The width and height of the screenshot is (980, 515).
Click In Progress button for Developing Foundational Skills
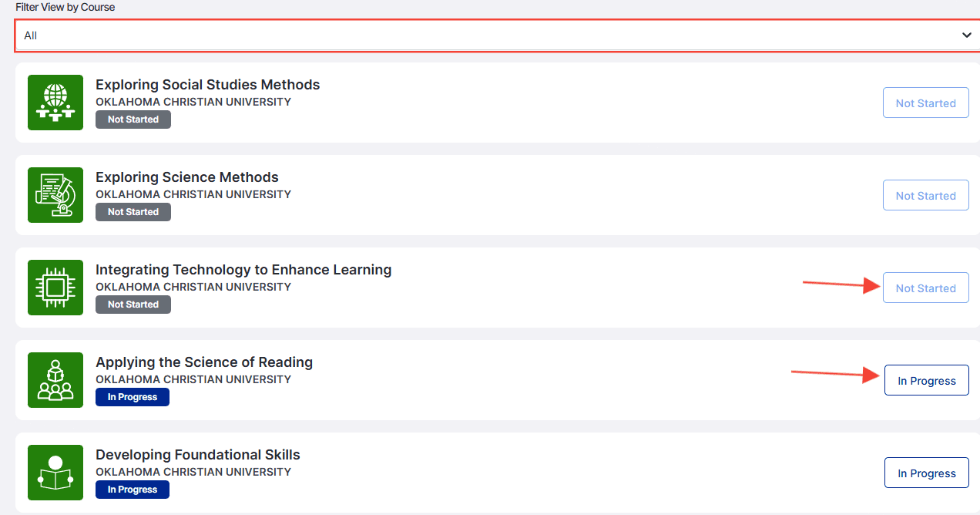pyautogui.click(x=927, y=473)
